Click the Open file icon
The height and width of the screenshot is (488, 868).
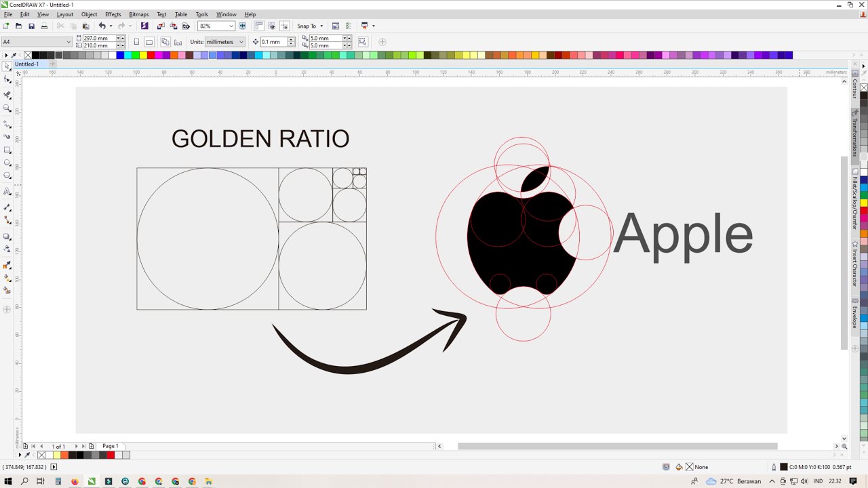tap(18, 26)
